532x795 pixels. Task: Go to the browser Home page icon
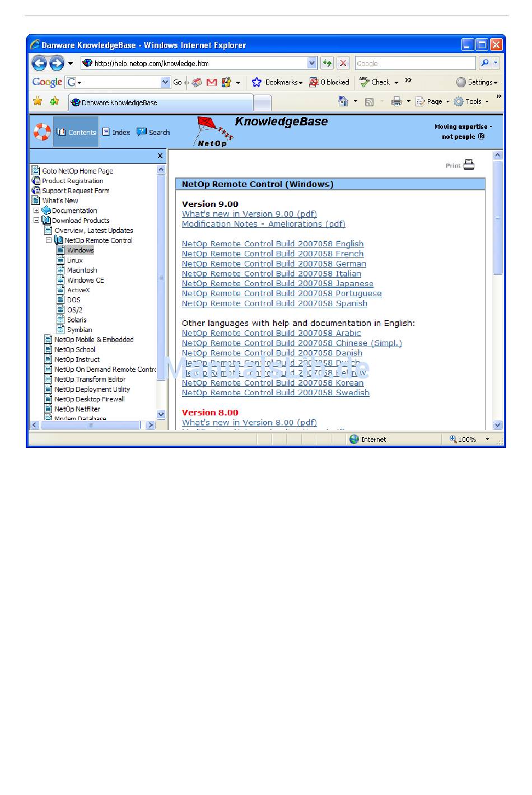[343, 101]
